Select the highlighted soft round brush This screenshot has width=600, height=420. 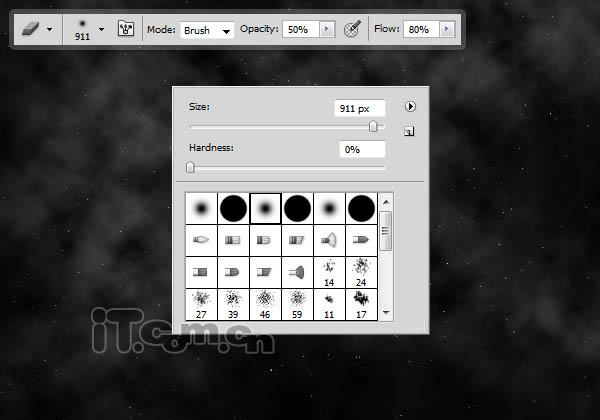click(265, 208)
